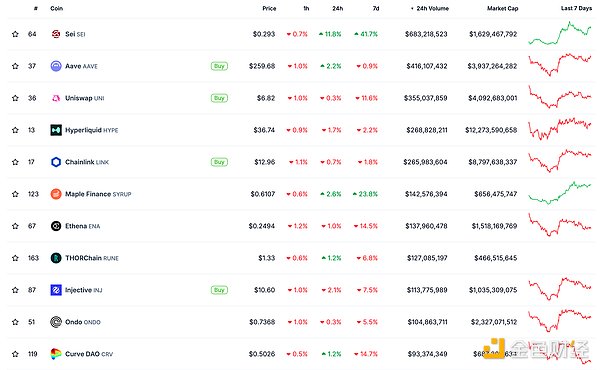Toggle favorite star for Hyperliquid
Viewport: 600px width, 370px height.
tap(15, 130)
